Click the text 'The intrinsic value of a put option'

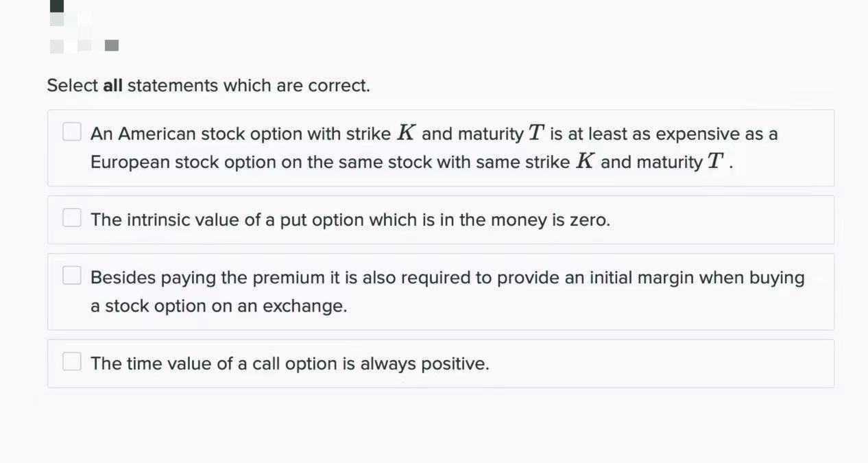[227, 219]
